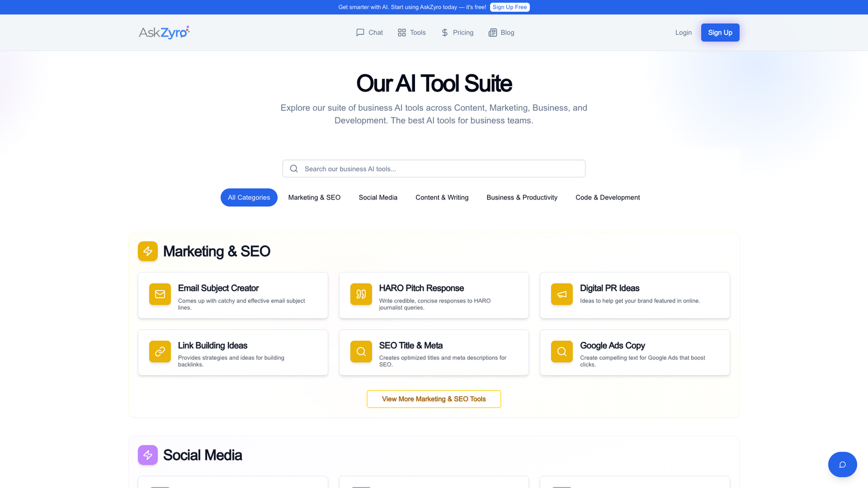Click the Email Subject Creator envelope icon
This screenshot has height=488, width=868.
coord(160,294)
